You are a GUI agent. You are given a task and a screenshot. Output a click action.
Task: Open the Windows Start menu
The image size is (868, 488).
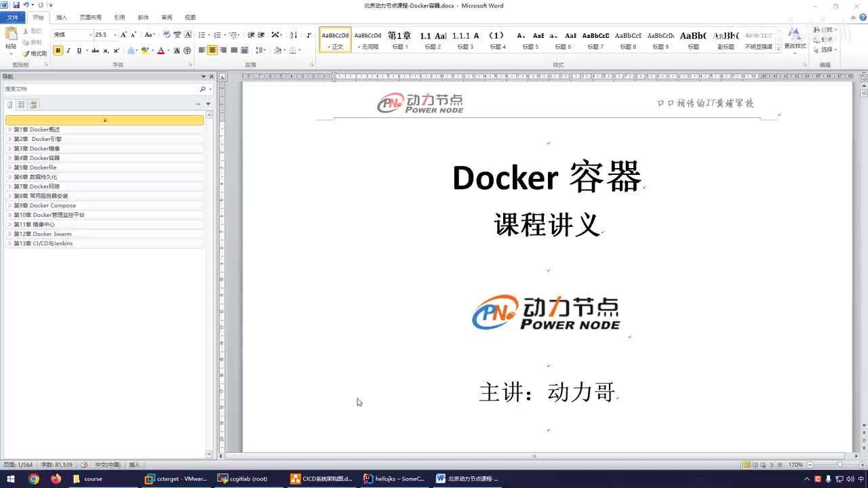coord(11,479)
